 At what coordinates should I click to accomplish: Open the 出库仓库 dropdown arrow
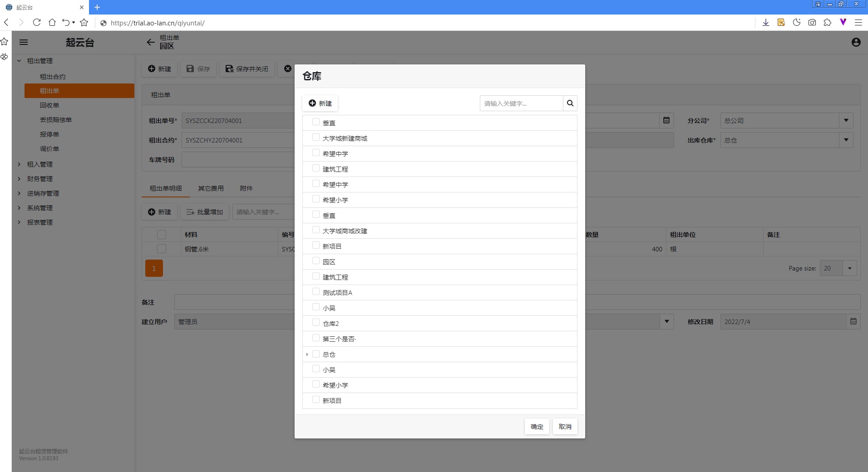tap(846, 140)
